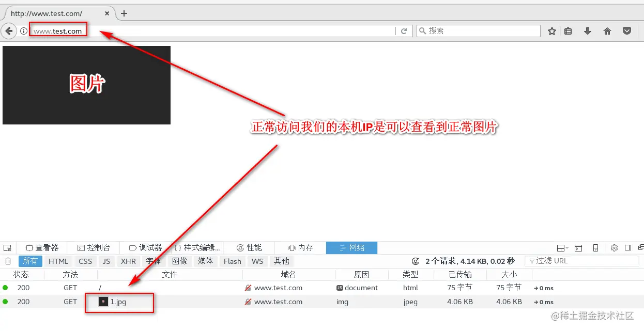Open downloads arrow icon
The image size is (644, 331).
click(588, 31)
